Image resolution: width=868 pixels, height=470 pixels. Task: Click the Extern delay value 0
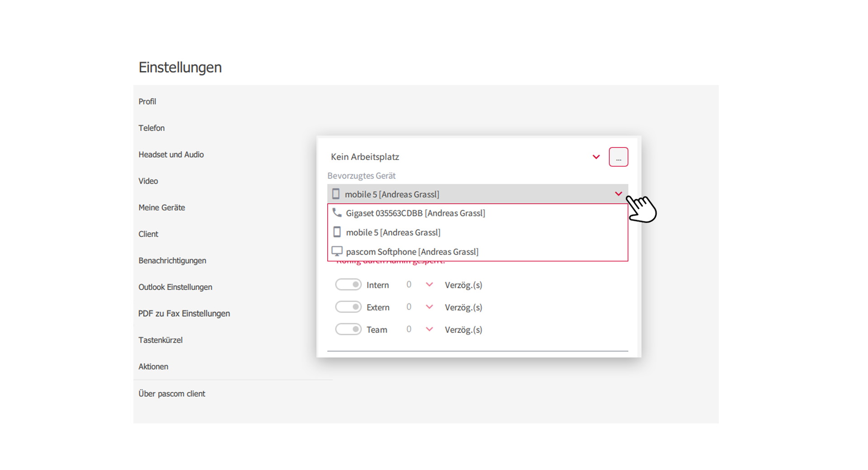(409, 307)
